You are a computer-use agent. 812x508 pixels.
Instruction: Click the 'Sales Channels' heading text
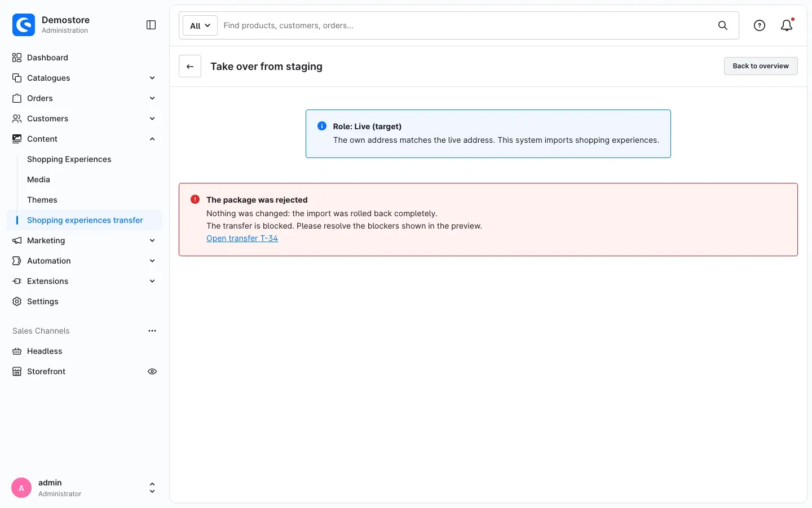pos(41,331)
